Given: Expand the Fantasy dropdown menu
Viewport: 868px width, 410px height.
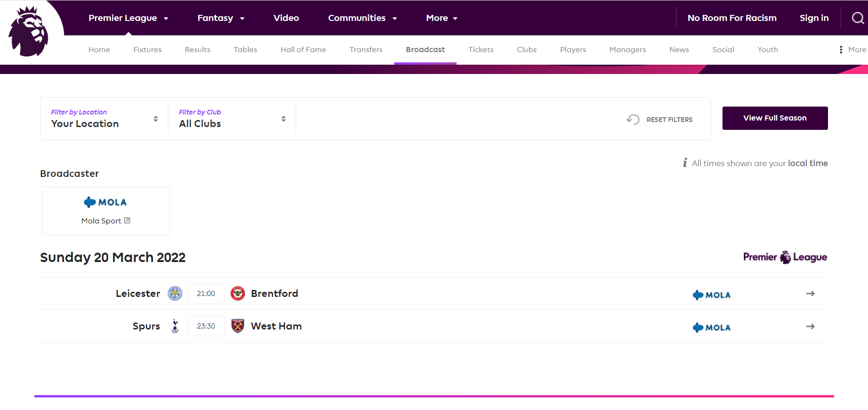Looking at the screenshot, I should [x=221, y=18].
